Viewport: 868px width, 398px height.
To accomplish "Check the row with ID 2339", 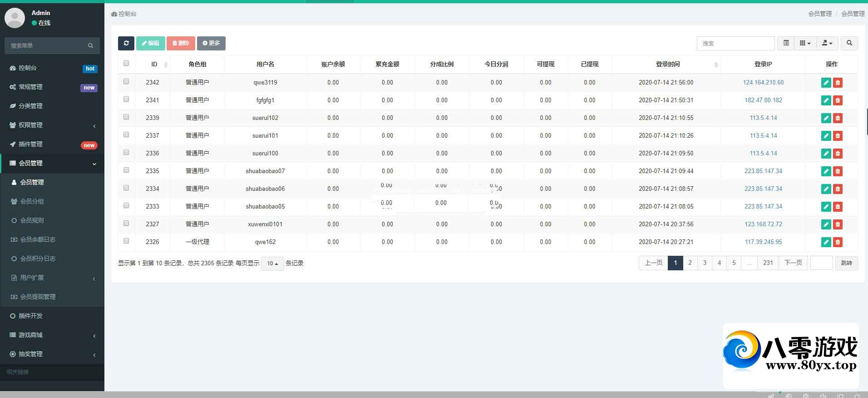I will click(126, 117).
